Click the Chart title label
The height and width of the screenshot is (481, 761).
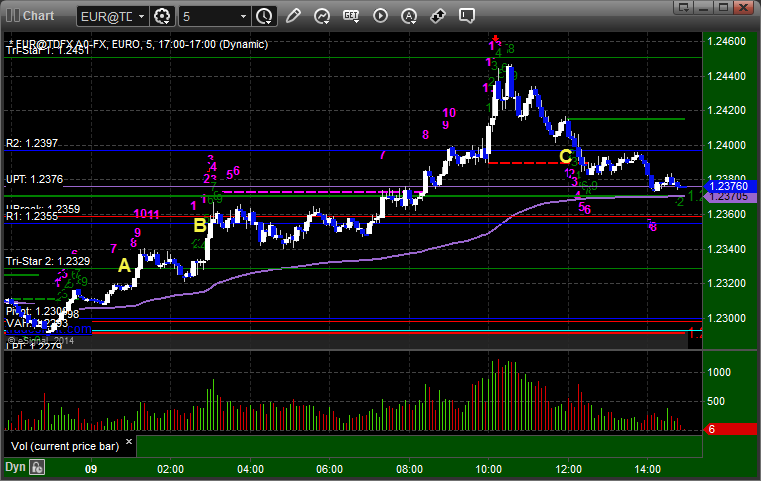(38, 16)
